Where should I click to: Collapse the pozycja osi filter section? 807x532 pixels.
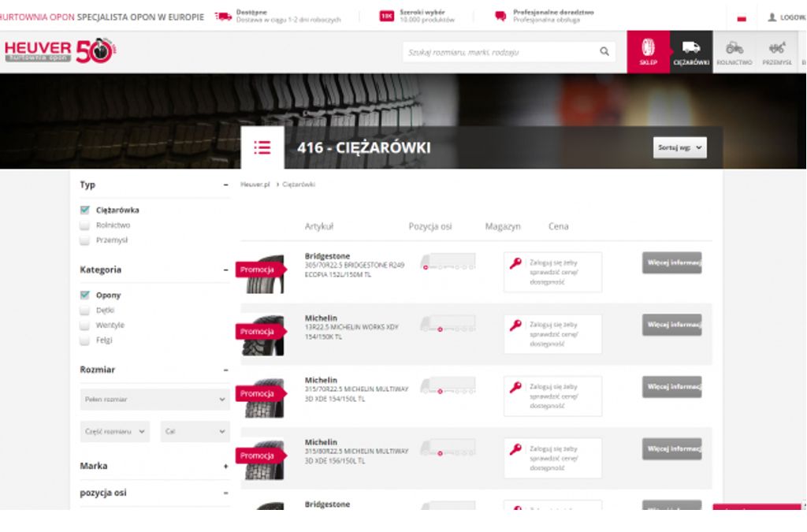click(226, 493)
